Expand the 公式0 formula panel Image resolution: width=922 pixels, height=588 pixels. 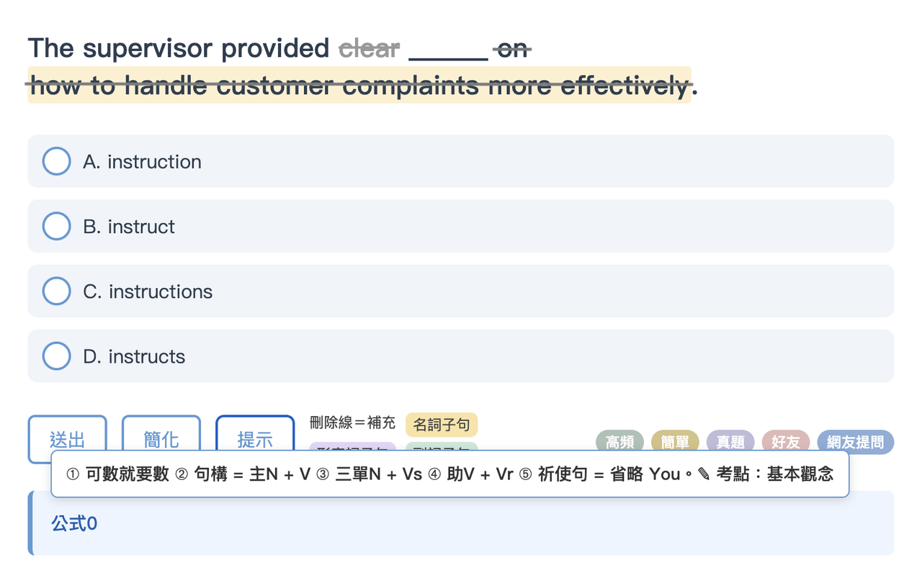461,523
